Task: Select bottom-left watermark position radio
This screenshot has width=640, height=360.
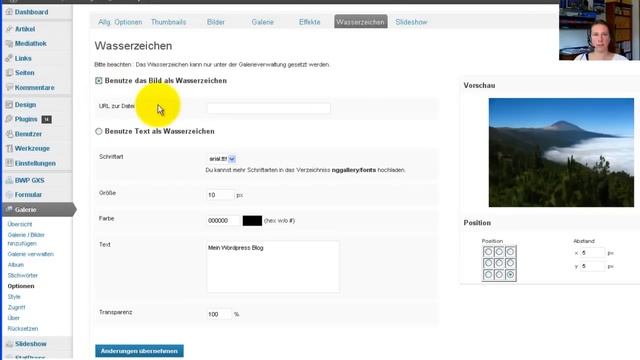Action: 488,275
